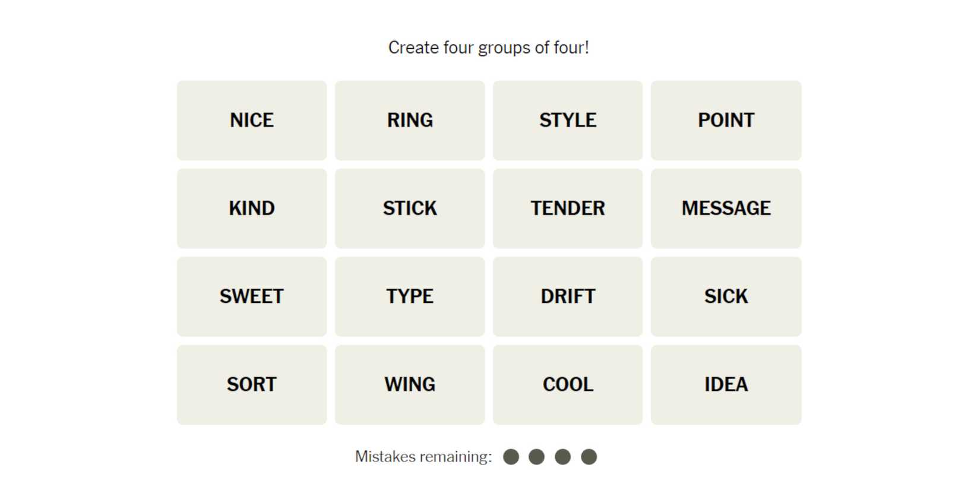Pick the POINT tile
The image size is (980, 490).
[726, 121]
